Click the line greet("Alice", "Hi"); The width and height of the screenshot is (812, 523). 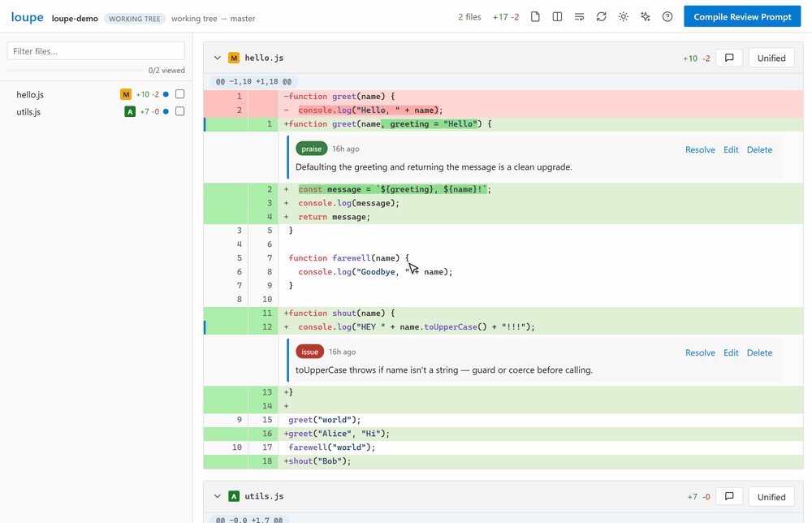click(503, 434)
